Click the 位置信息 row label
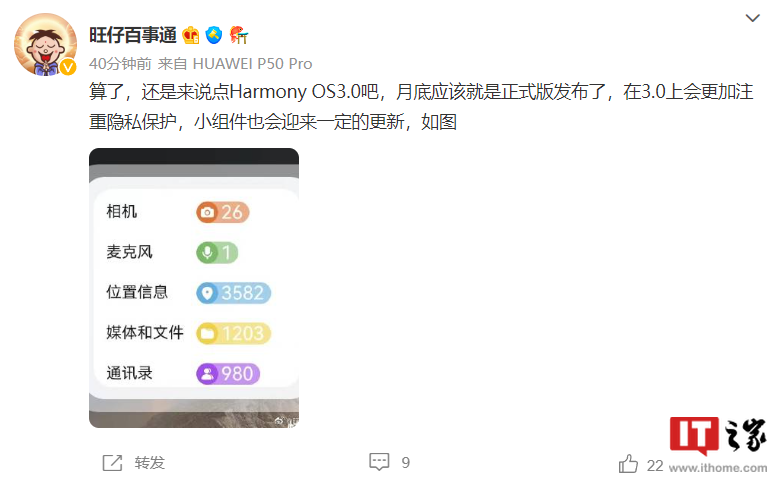This screenshot has height=484, width=779. pos(137,292)
